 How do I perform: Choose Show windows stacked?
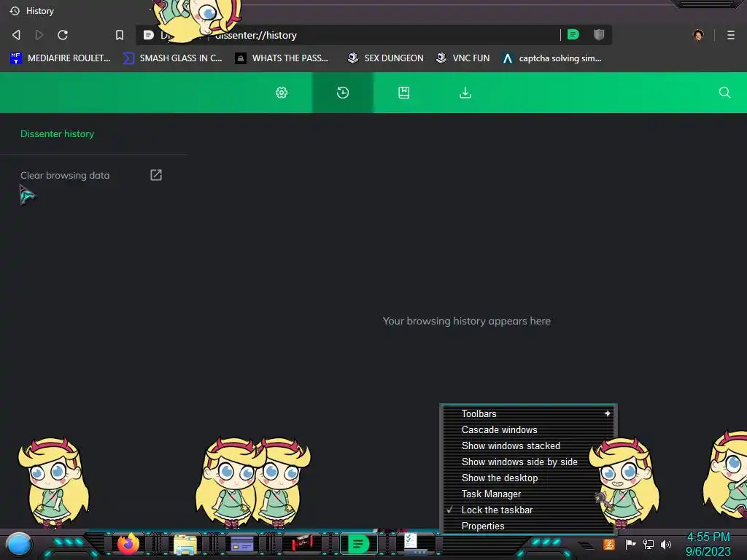pos(528,446)
